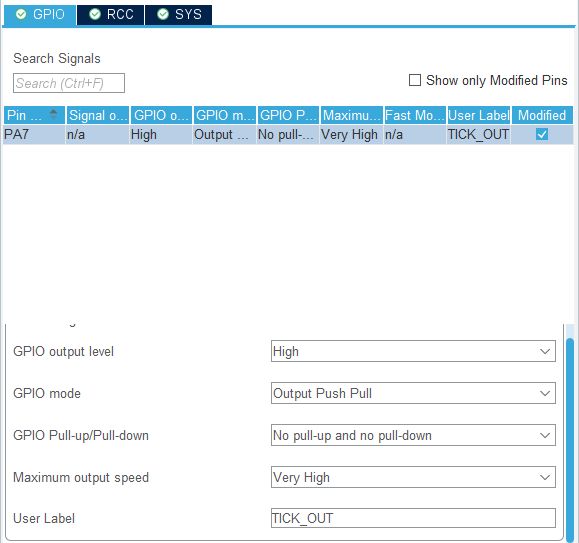
Task: Click the green check icon on SYS tab
Action: click(163, 14)
